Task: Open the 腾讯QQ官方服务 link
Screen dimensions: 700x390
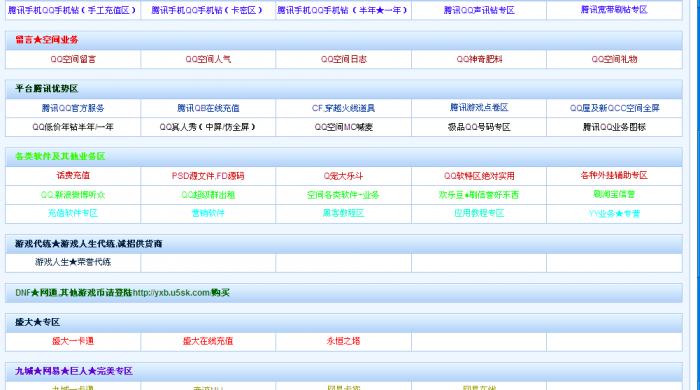Action: (x=73, y=108)
